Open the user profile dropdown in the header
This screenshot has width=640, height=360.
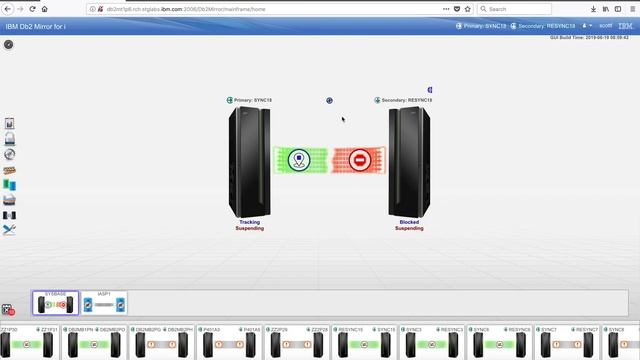tap(587, 26)
